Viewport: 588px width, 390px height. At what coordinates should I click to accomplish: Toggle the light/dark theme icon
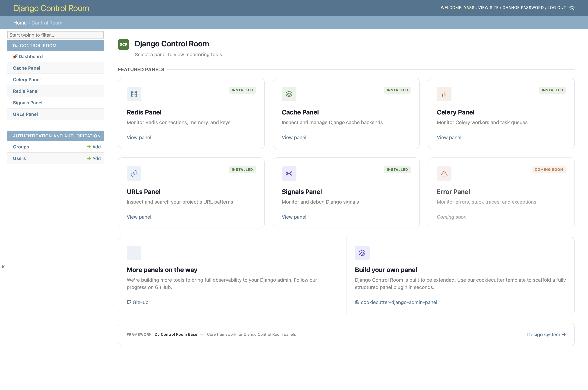(572, 8)
